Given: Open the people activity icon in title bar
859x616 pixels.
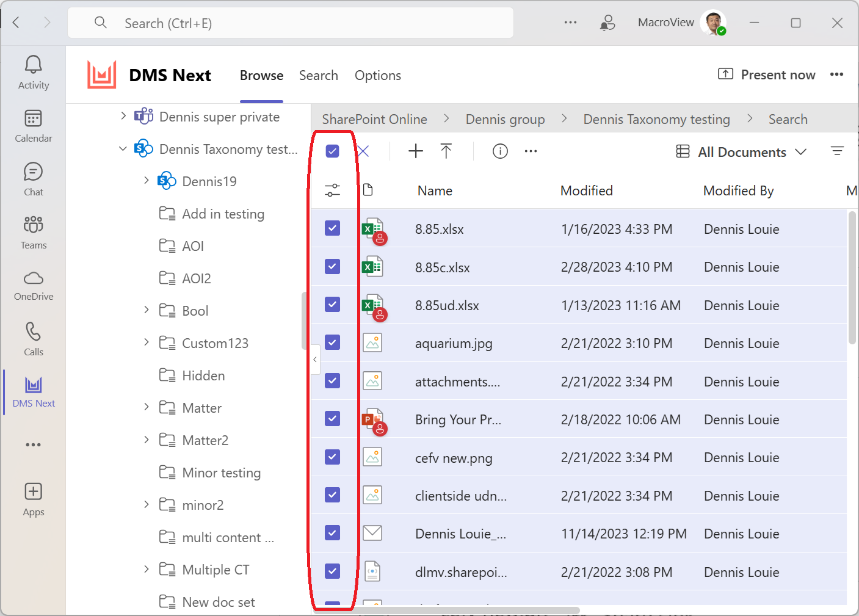Looking at the screenshot, I should 607,23.
